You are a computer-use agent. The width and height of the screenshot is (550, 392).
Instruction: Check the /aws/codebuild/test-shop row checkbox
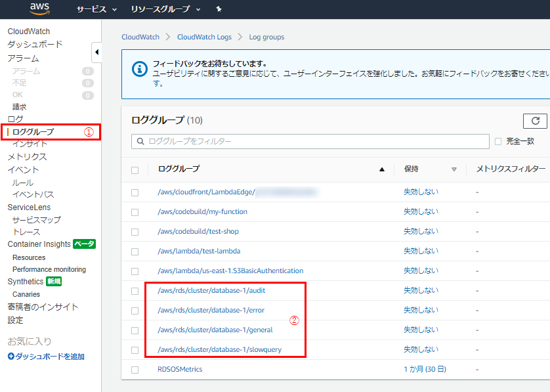coord(135,232)
